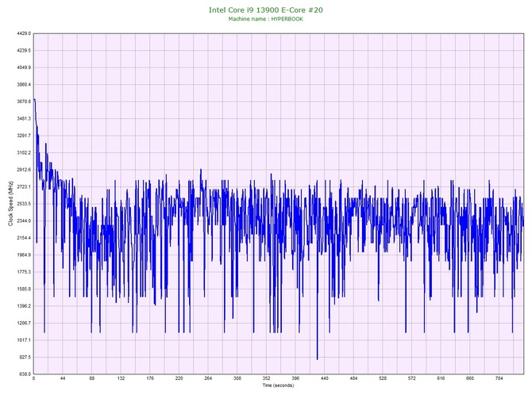Click the '3481.3' y-axis value
Screen dimensions: 532x399
(24, 119)
